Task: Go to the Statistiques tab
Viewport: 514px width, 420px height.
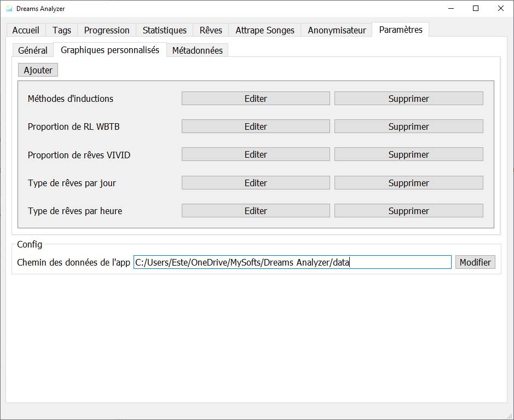Action: click(x=165, y=30)
